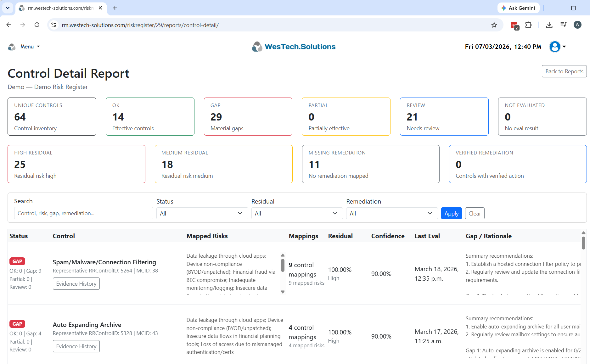Click the Clear filters button
Viewport: 590px width, 364px height.
click(475, 213)
